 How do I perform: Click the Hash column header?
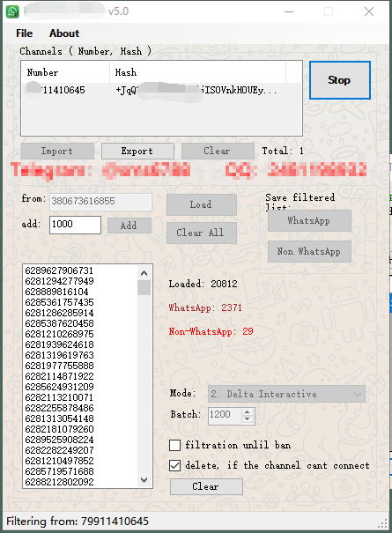coord(197,72)
